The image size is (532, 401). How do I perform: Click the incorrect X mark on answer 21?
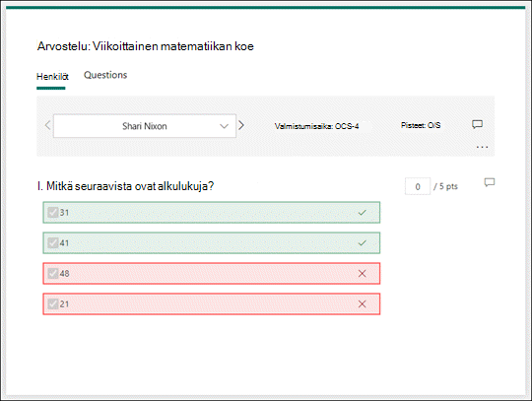tap(362, 304)
